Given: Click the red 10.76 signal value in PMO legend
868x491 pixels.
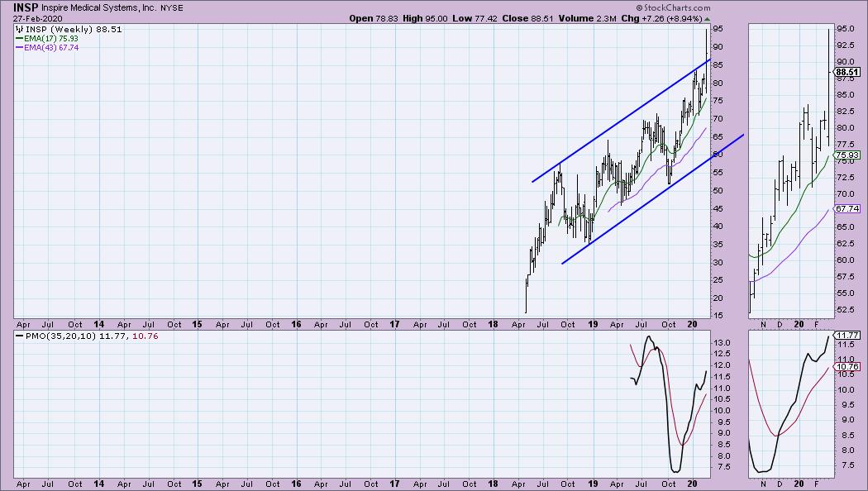Looking at the screenshot, I should click(x=145, y=336).
